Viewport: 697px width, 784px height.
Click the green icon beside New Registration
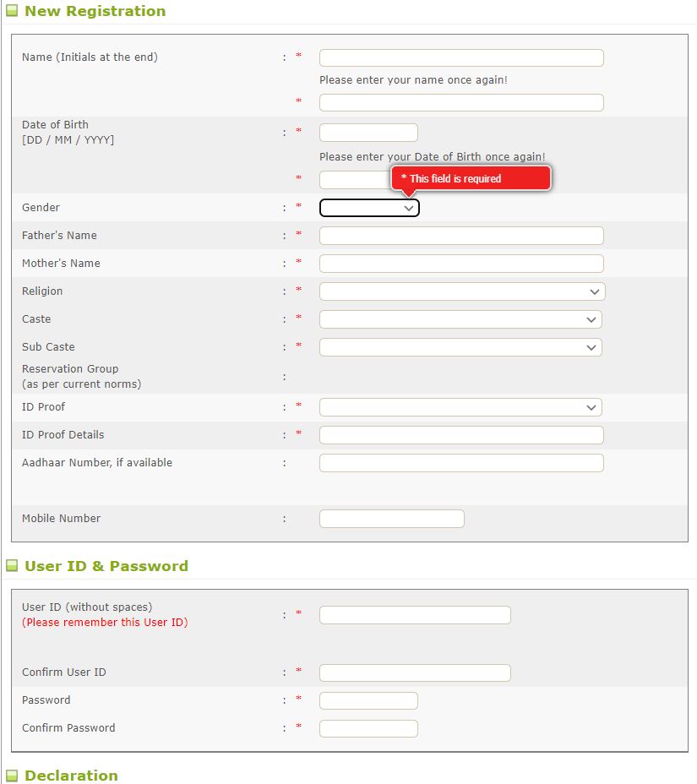point(12,11)
